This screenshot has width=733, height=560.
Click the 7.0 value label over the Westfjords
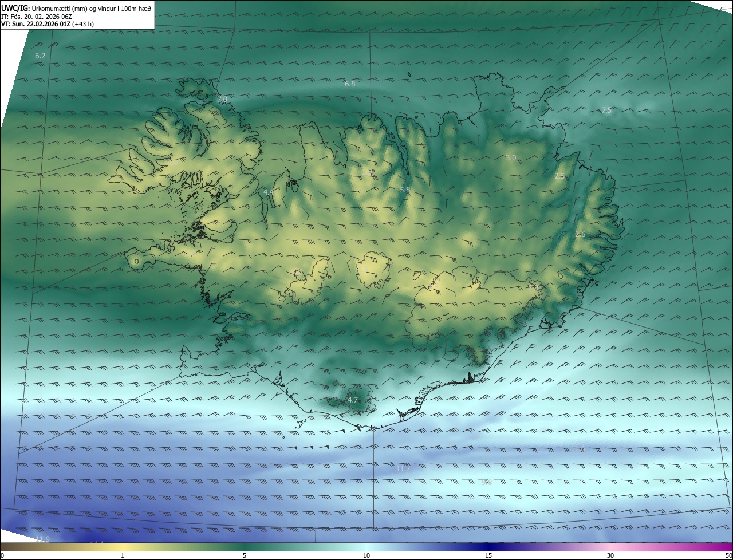point(222,99)
